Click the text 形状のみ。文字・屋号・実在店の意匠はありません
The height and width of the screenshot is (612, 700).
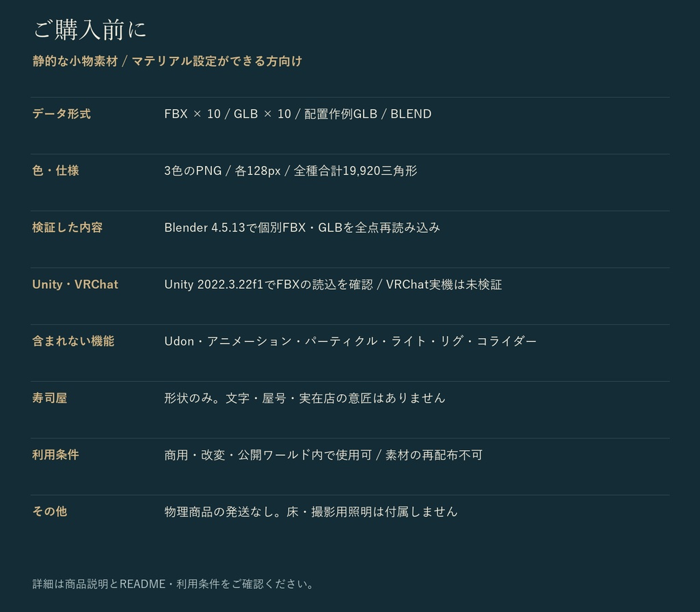tap(305, 398)
